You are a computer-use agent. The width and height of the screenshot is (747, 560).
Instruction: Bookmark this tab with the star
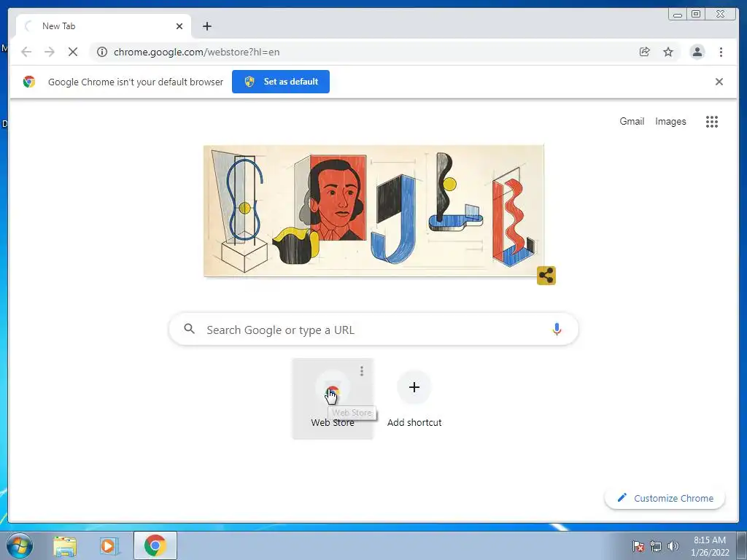click(668, 52)
